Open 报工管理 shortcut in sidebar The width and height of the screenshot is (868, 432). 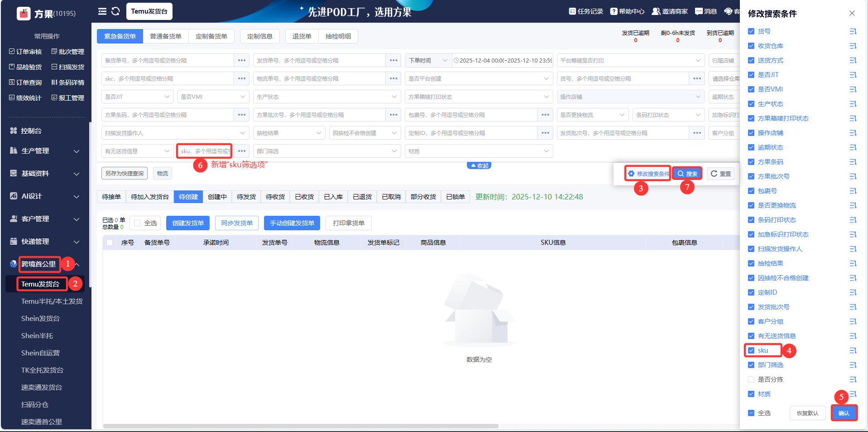pos(68,98)
